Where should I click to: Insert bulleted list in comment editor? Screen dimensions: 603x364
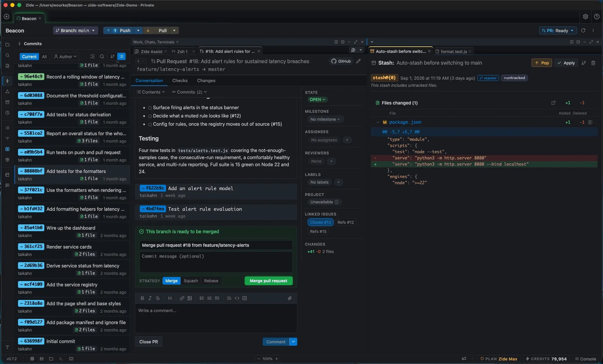coord(201,298)
